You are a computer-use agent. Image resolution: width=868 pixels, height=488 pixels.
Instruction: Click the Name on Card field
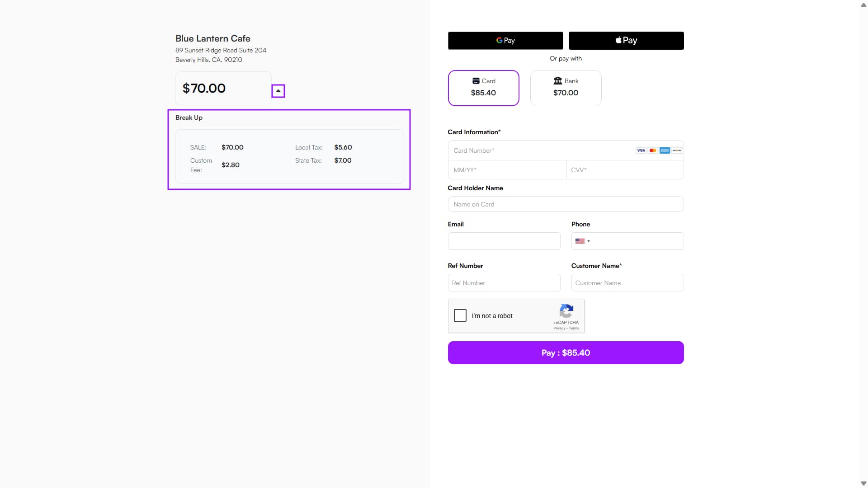point(566,204)
